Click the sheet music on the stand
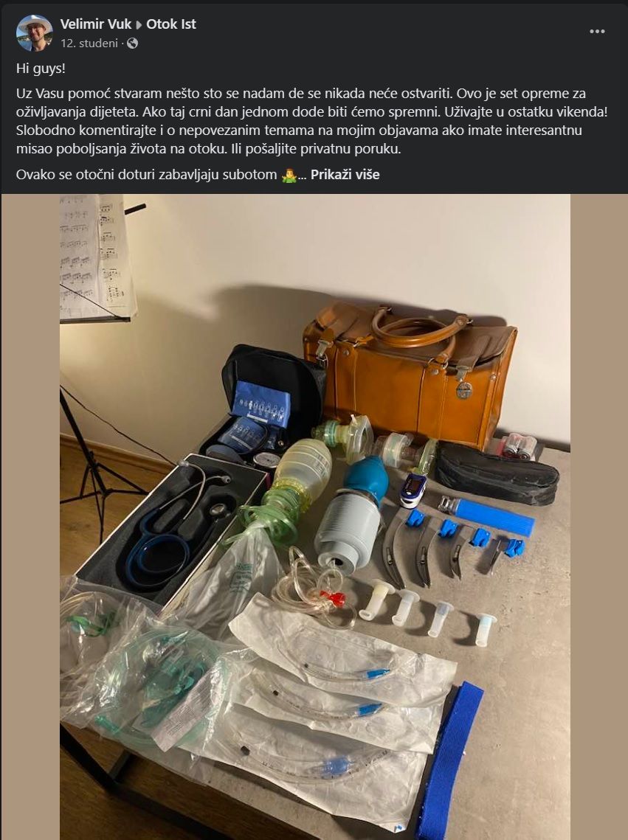Viewport: 628px width, 840px height. [x=97, y=257]
